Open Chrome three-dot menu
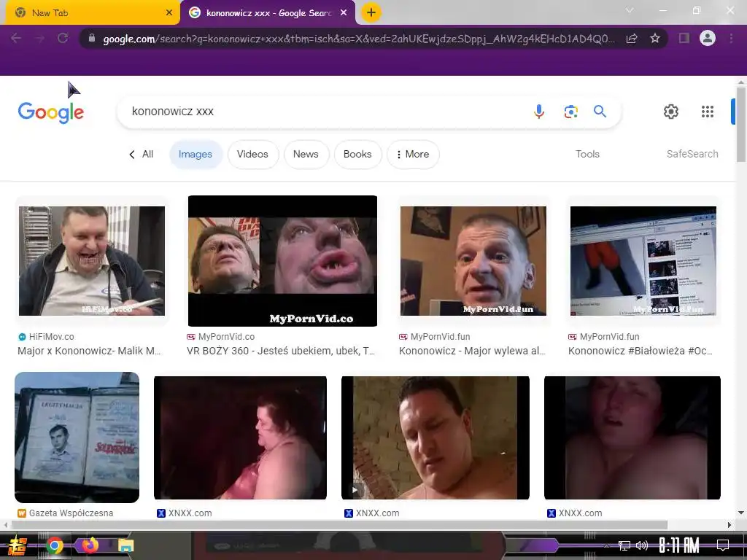Screen dimensions: 747x560 pyautogui.click(x=731, y=38)
